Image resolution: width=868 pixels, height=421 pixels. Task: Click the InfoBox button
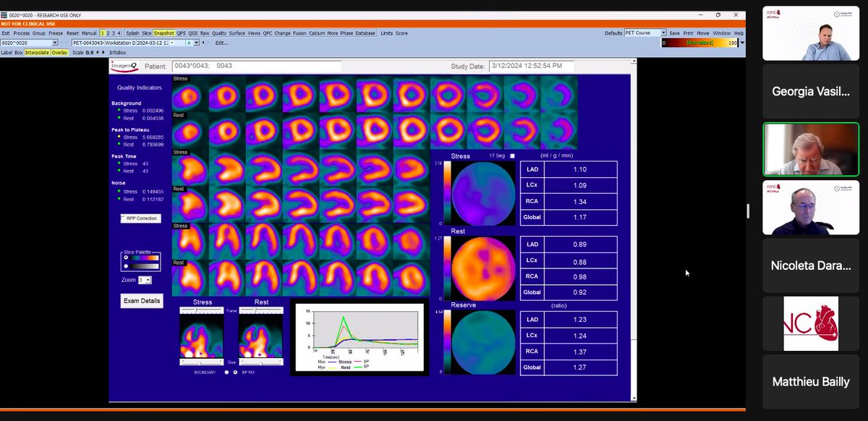pos(117,52)
